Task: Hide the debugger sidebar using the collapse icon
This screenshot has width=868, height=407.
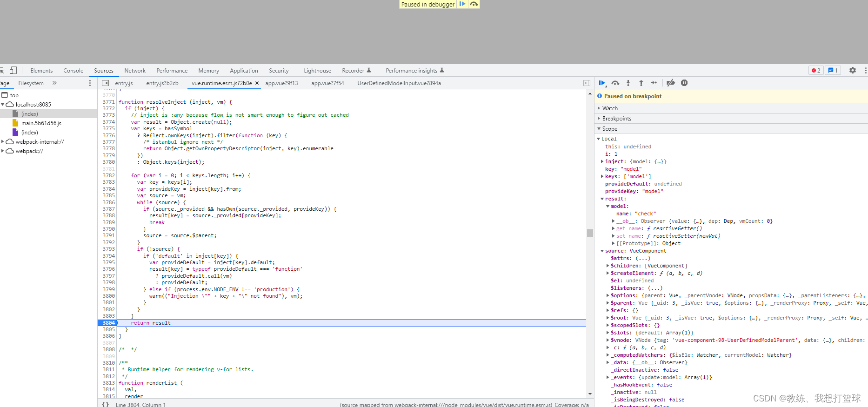Action: 587,83
